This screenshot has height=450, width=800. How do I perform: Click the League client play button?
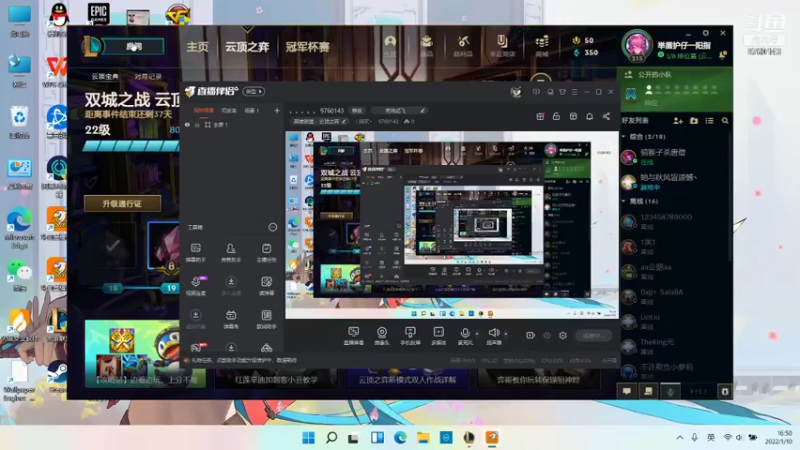(x=134, y=46)
